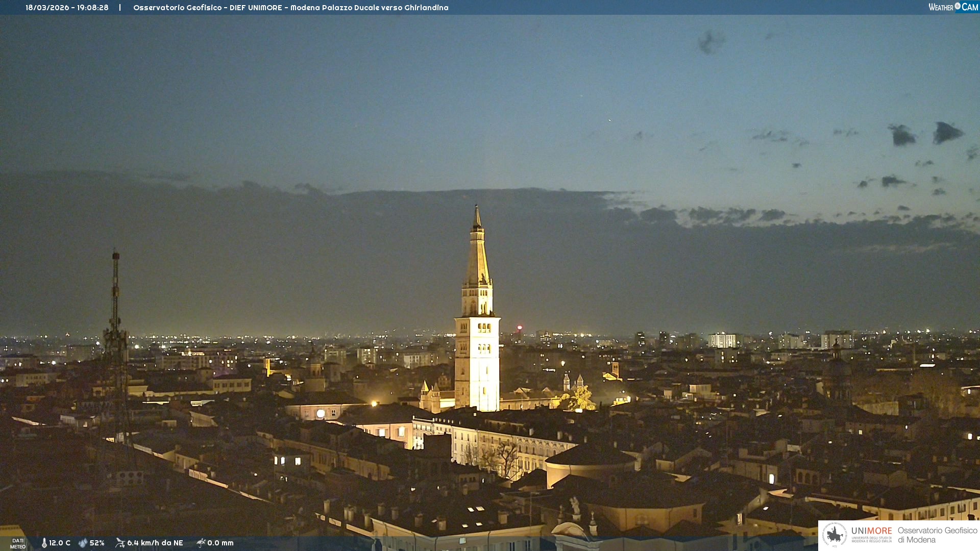Click the DATI METEO label
This screenshot has height=551, width=980.
pyautogui.click(x=18, y=543)
